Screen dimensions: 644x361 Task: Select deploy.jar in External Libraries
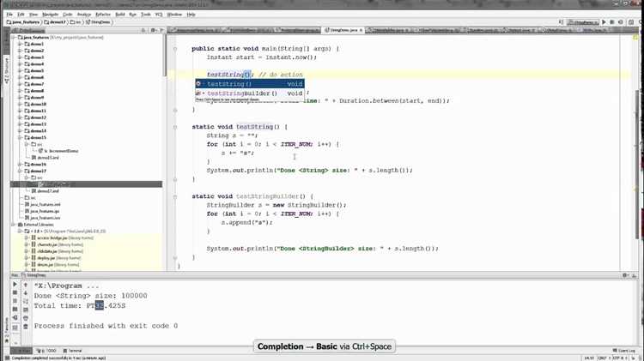(56, 258)
